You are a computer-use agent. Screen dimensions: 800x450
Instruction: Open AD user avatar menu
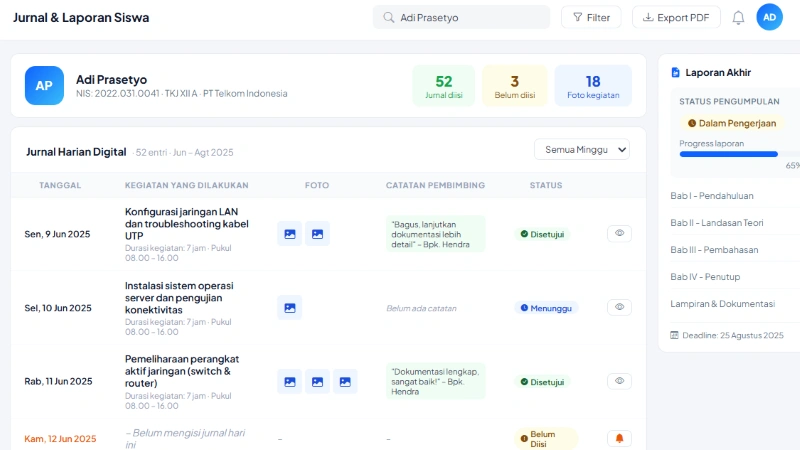pyautogui.click(x=769, y=17)
